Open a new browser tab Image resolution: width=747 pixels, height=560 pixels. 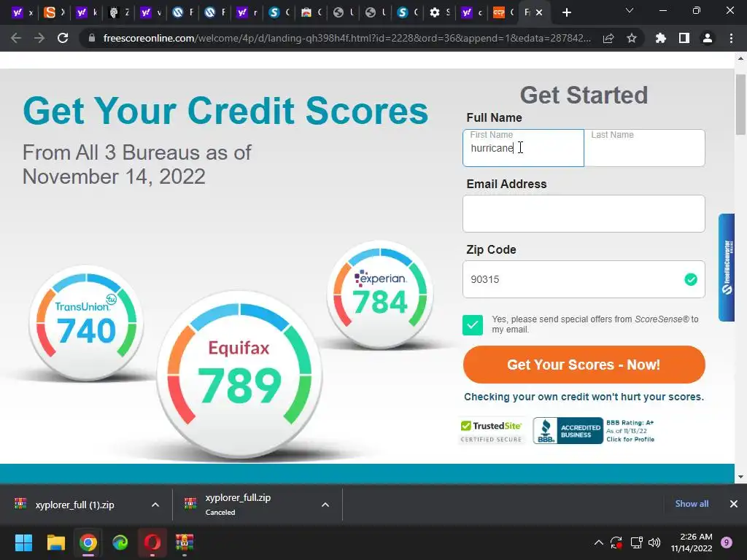pos(566,13)
